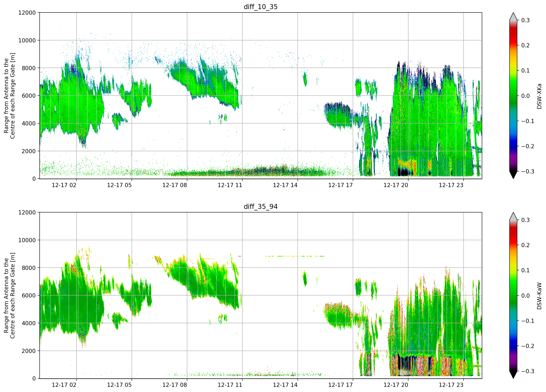Click '12-17 02' label under diff_35_94
Image resolution: width=546 pixels, height=392 pixels.
pos(64,385)
